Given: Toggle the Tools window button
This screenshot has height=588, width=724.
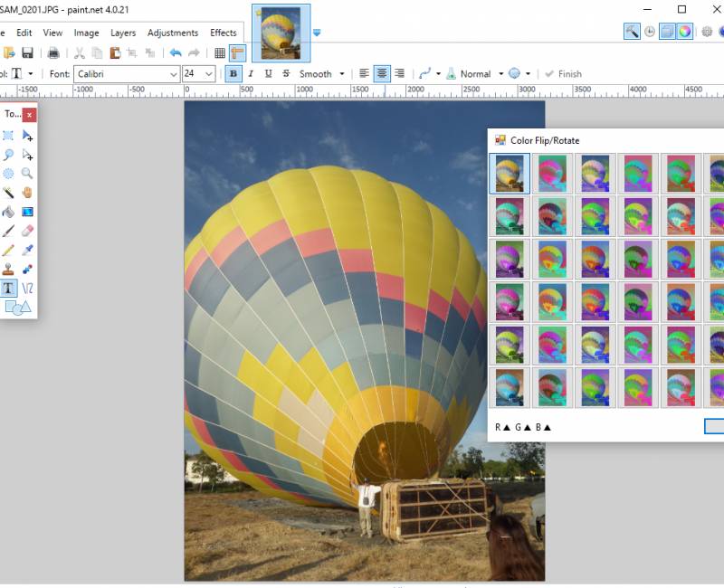Looking at the screenshot, I should coord(632,32).
